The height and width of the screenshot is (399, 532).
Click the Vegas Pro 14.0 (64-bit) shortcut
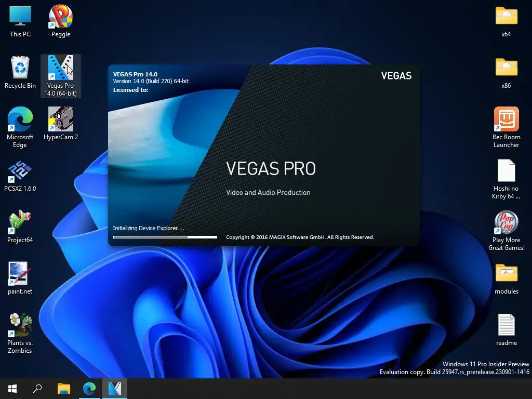pos(61,76)
